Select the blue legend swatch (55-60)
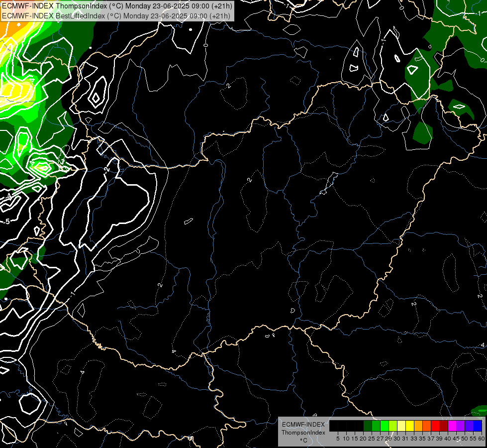The width and height of the screenshot is (487, 448). click(x=478, y=426)
